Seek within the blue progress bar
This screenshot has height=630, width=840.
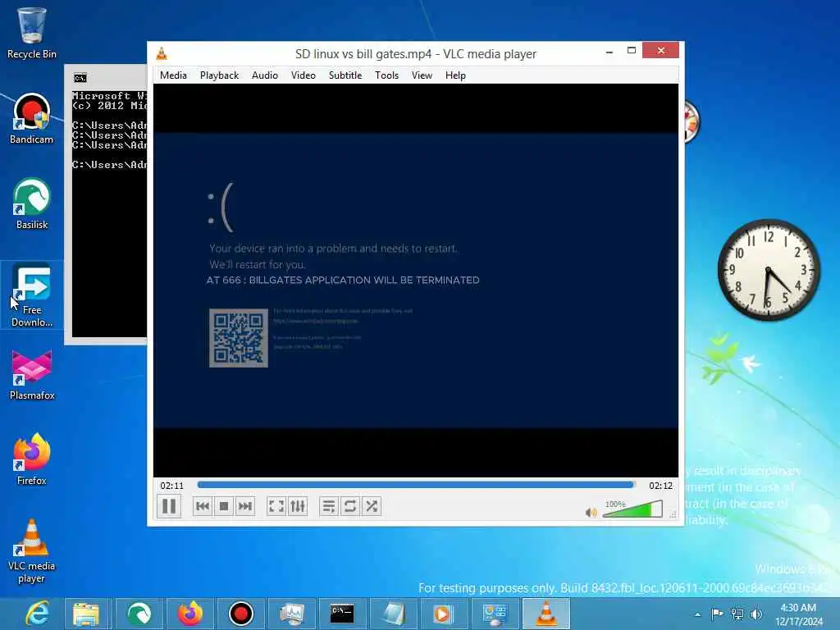(416, 485)
